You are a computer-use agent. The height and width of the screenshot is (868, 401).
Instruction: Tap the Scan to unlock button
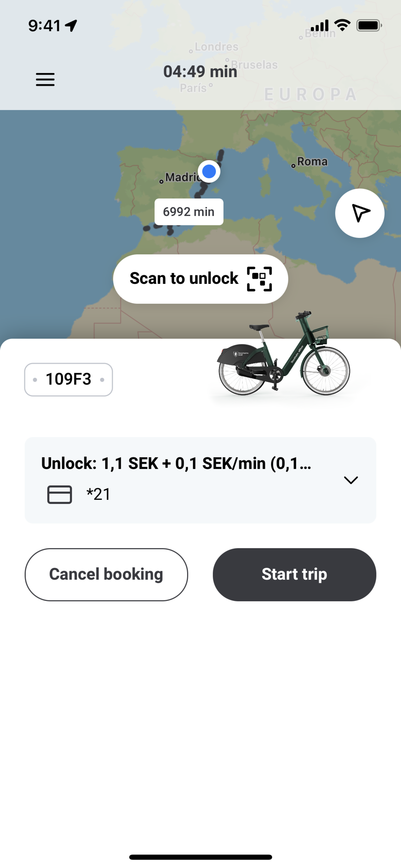point(200,279)
